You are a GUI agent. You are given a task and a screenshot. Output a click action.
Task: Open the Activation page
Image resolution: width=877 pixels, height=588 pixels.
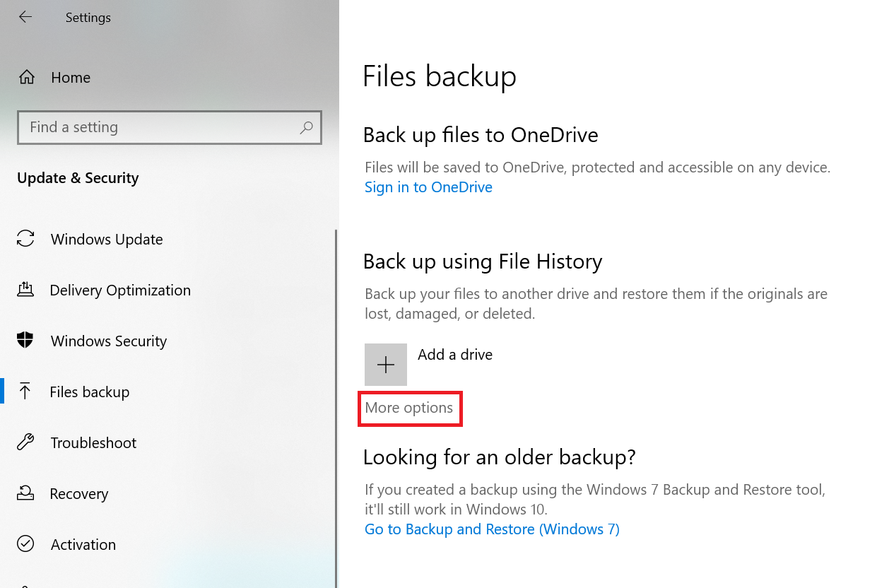(83, 545)
